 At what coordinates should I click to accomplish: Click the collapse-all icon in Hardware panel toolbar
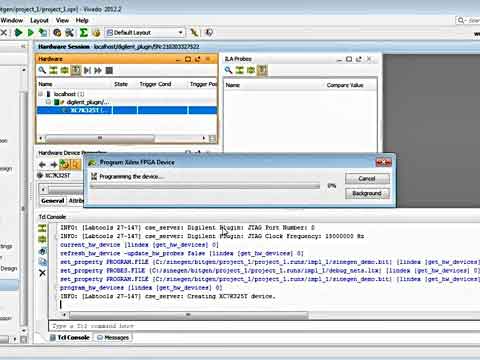click(53, 70)
